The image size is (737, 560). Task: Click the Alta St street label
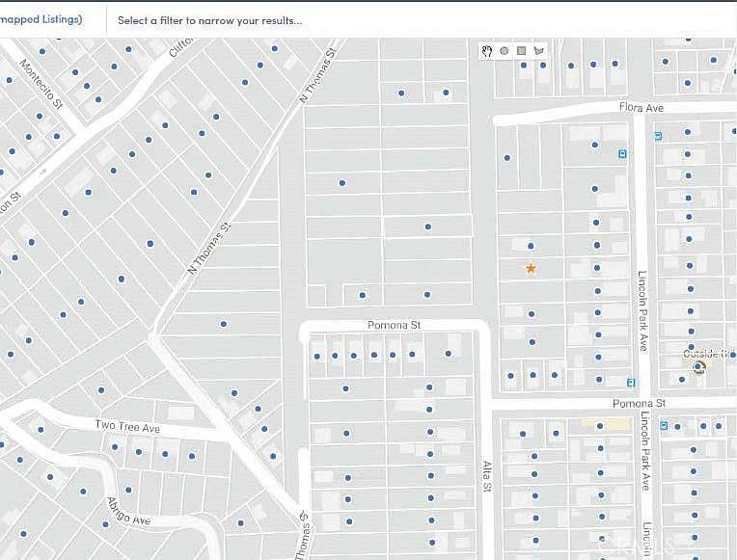click(487, 476)
